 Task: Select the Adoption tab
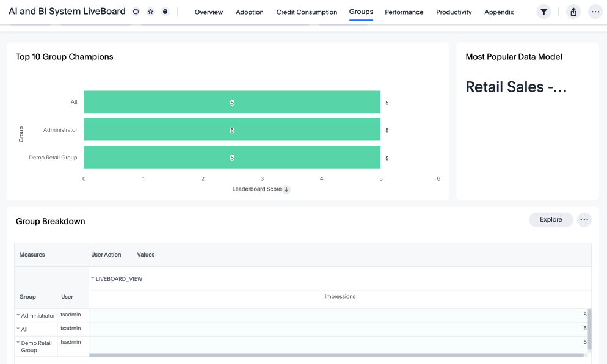coord(249,12)
